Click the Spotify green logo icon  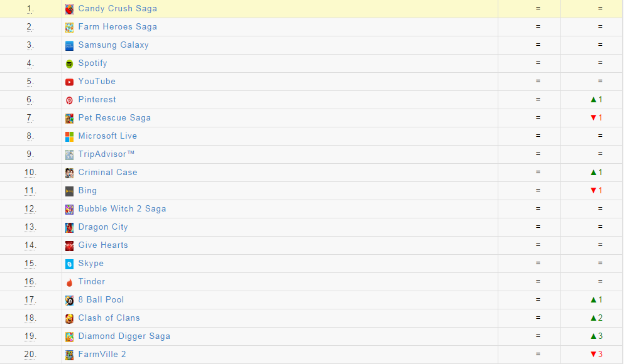tap(69, 64)
